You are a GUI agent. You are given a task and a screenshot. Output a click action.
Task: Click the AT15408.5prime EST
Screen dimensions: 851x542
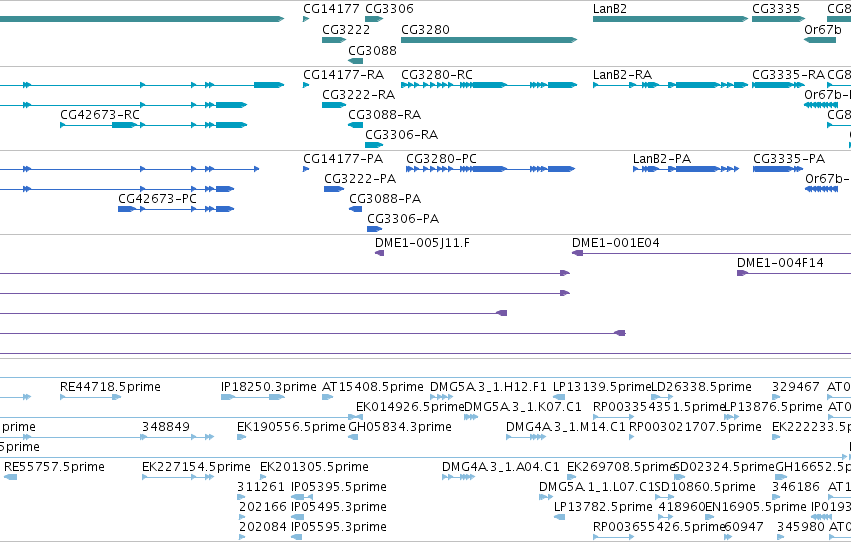(327, 397)
